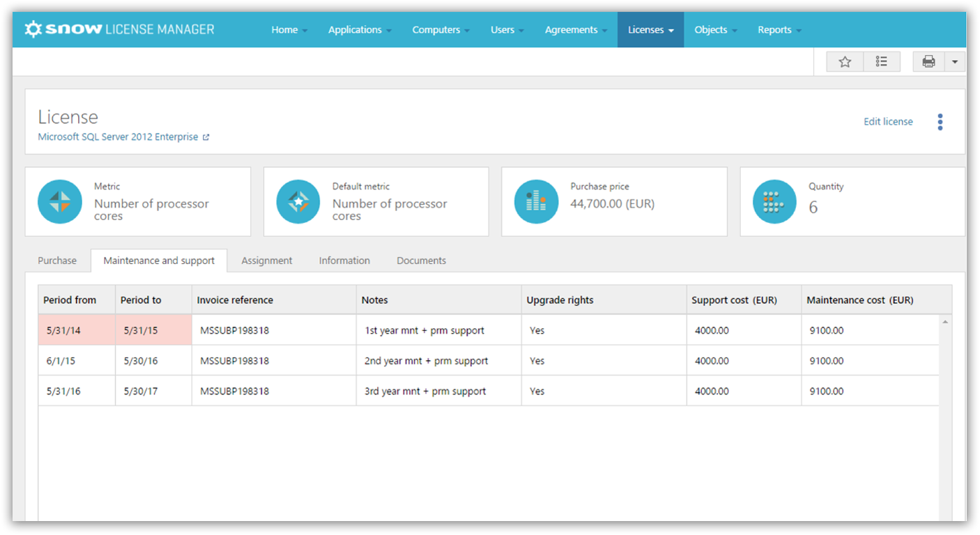Click the 44,700.00 (EUR) purchase price value

[x=612, y=204]
